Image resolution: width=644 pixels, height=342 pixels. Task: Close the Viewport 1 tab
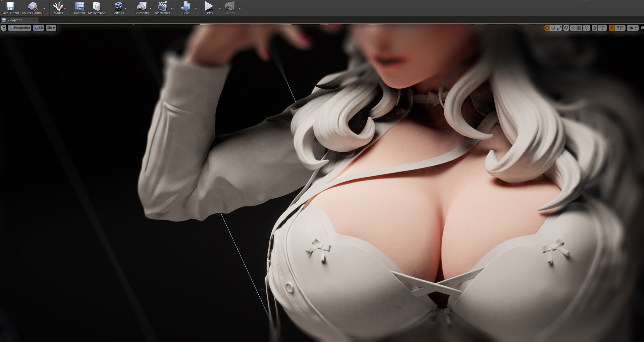pos(35,20)
